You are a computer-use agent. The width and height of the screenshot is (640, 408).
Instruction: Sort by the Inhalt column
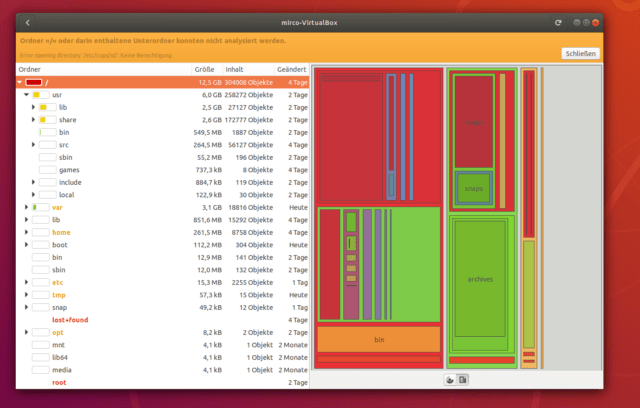pyautogui.click(x=233, y=69)
